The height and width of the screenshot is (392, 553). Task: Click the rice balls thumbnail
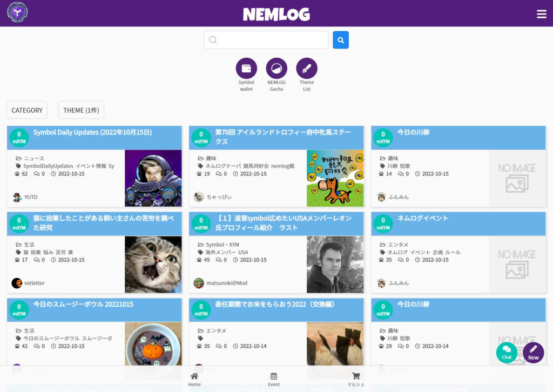click(x=335, y=344)
